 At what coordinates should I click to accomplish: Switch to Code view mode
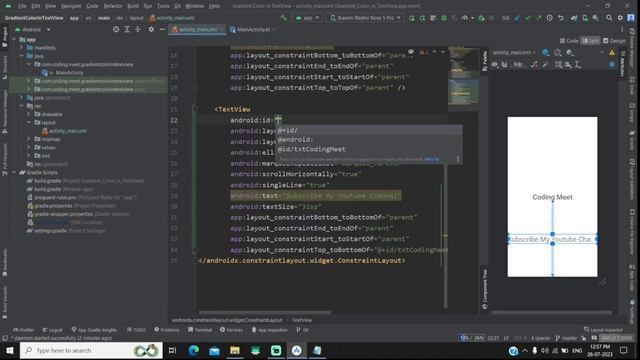click(569, 41)
